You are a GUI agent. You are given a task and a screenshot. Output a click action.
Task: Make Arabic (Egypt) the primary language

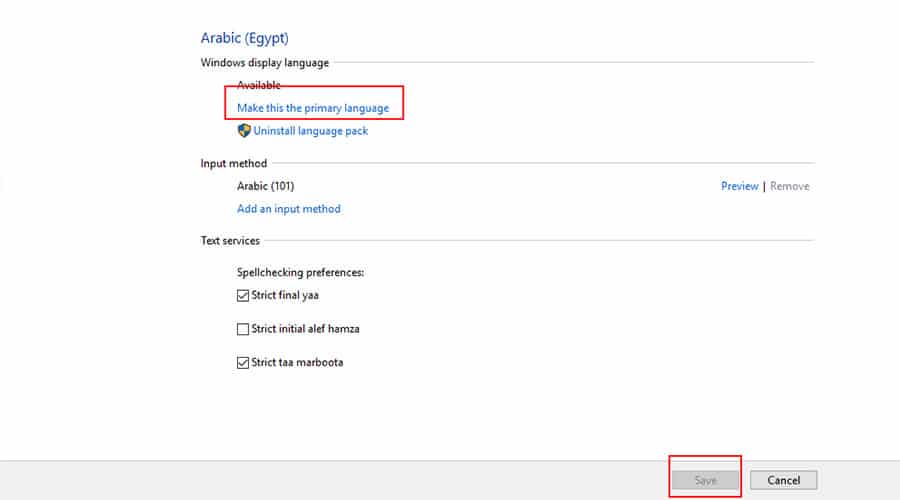click(312, 108)
